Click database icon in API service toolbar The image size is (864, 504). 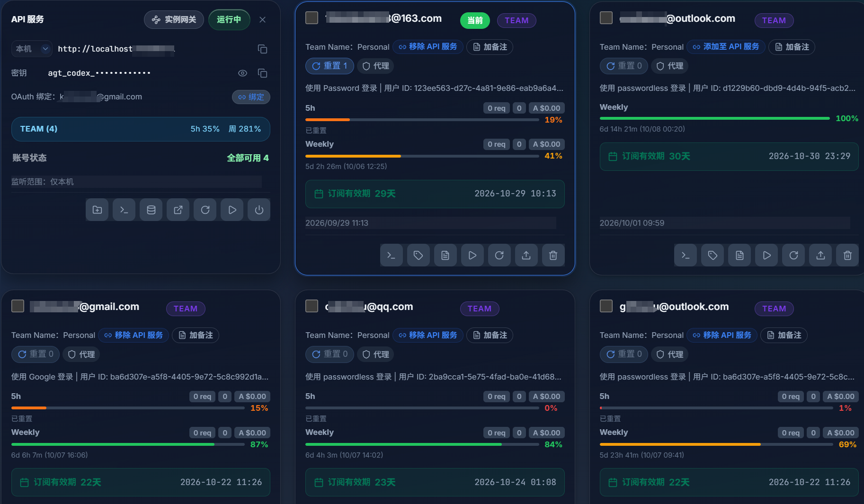(x=151, y=210)
